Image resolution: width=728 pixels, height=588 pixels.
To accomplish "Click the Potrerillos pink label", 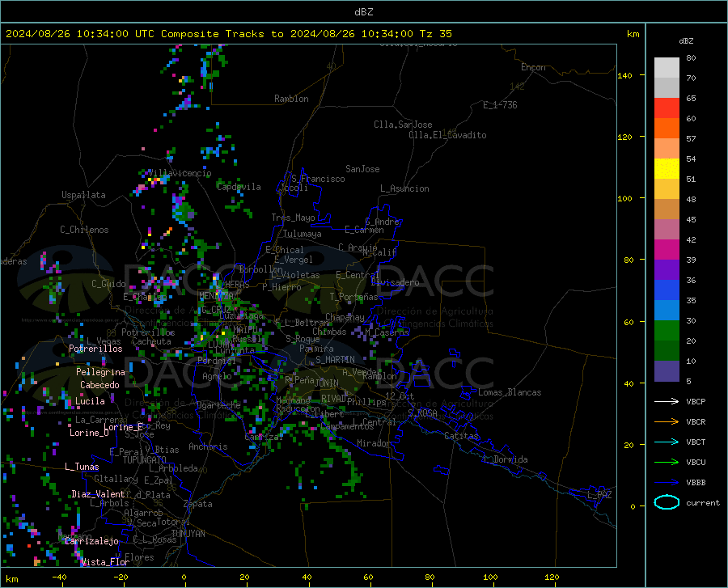I will [95, 349].
